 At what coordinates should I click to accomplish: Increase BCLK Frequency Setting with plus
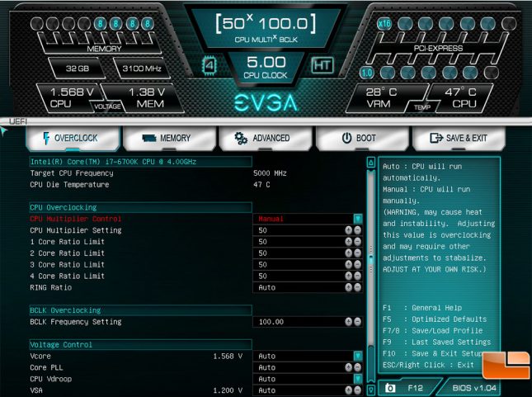[348, 322]
